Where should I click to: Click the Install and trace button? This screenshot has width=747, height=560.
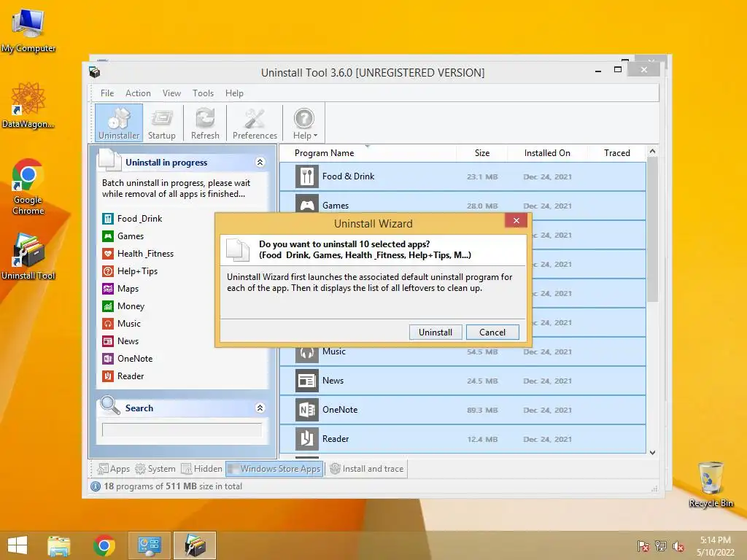(367, 469)
